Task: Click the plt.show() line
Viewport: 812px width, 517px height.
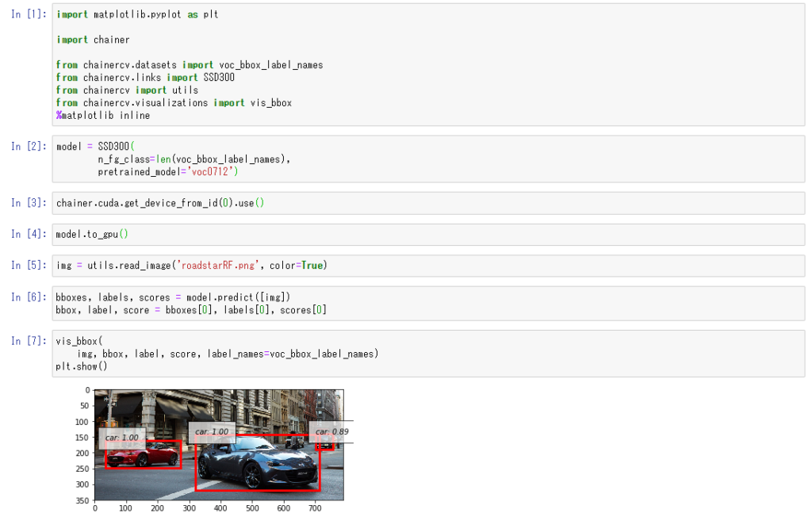Action: [x=81, y=366]
